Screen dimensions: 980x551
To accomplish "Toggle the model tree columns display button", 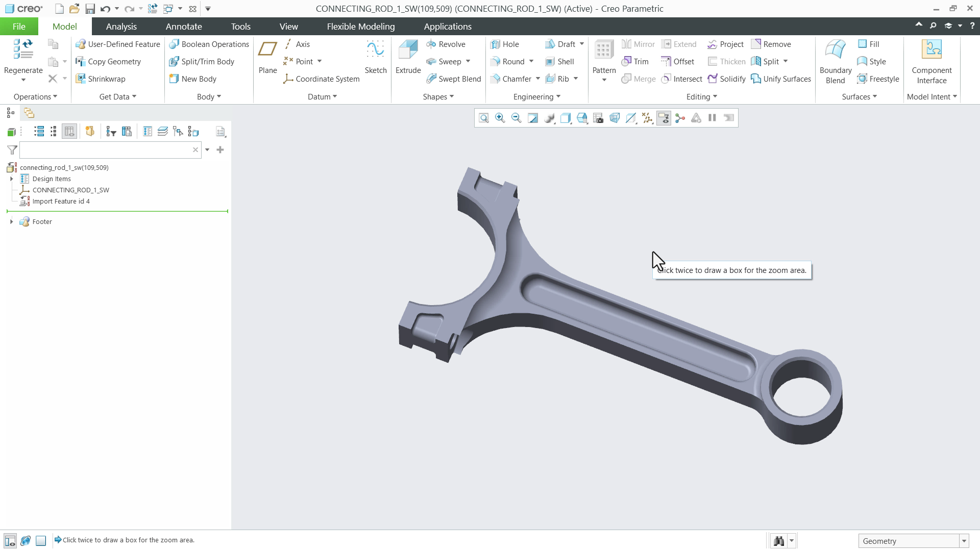I will click(x=69, y=132).
